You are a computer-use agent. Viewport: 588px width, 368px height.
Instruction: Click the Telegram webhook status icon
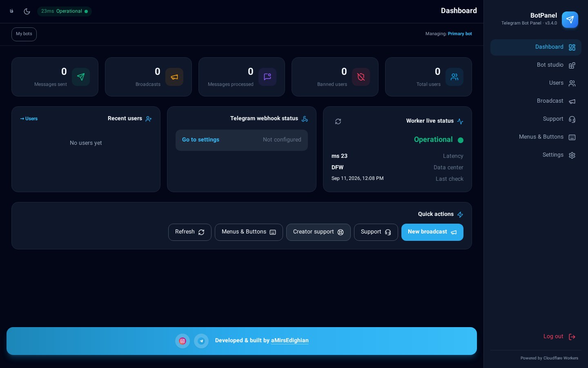pos(305,119)
